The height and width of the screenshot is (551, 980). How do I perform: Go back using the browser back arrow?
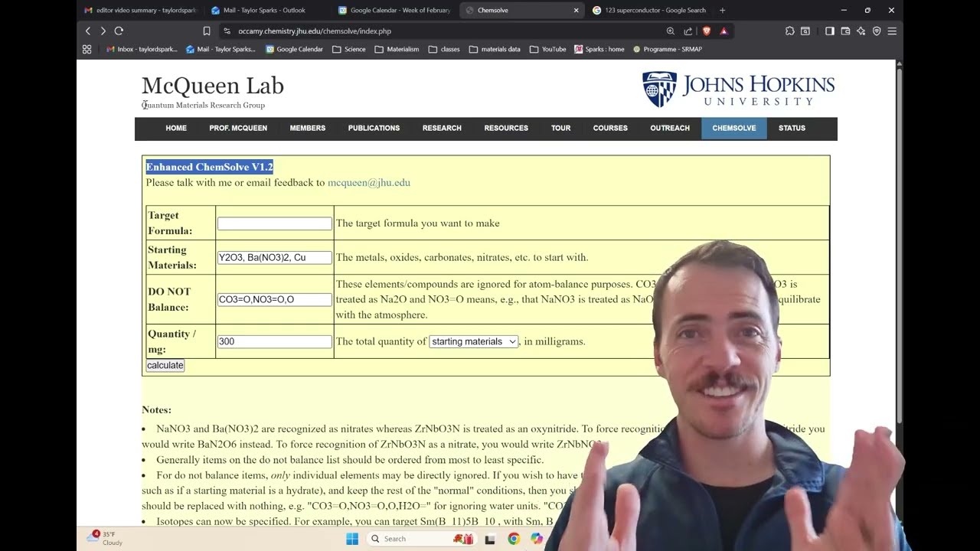[88, 31]
